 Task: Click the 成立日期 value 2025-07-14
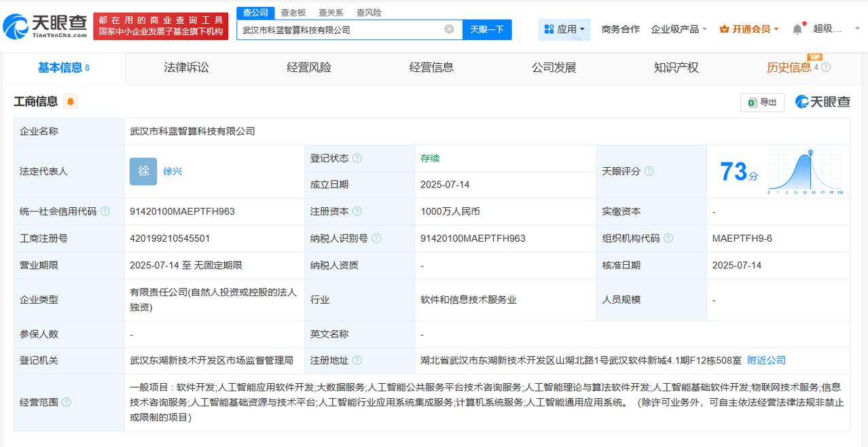pyautogui.click(x=445, y=185)
